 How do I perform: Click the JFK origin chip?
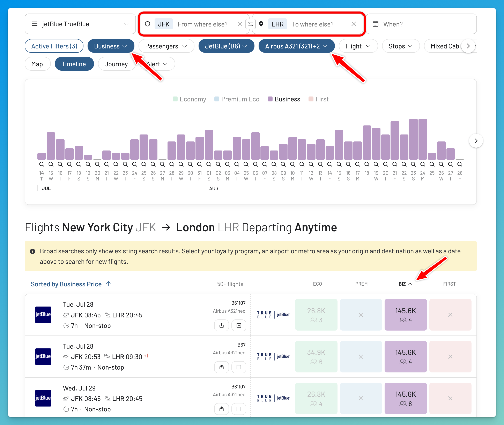(163, 24)
